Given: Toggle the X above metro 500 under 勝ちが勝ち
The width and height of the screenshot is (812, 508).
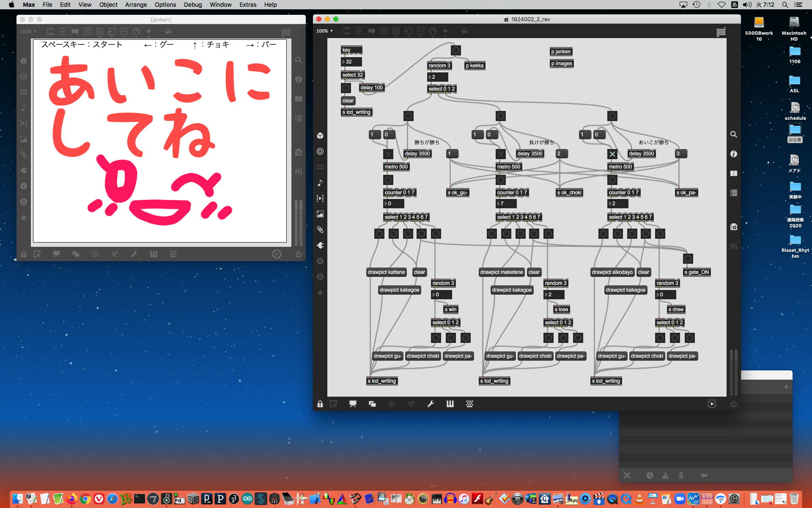Looking at the screenshot, I should click(388, 154).
